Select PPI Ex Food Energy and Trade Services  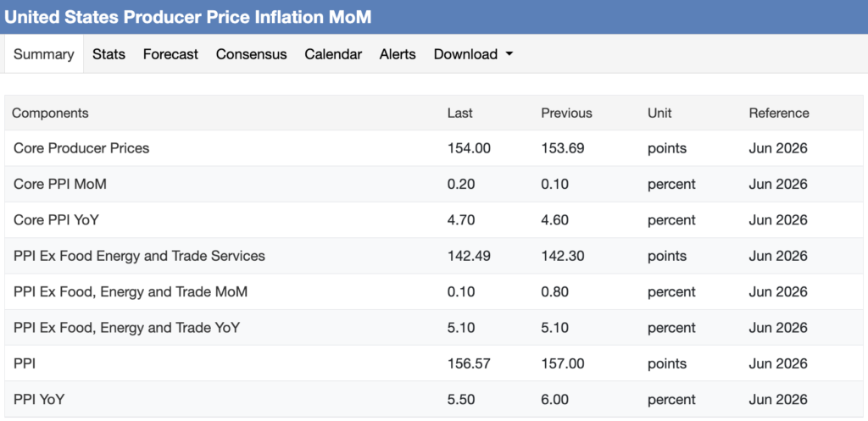(x=139, y=256)
